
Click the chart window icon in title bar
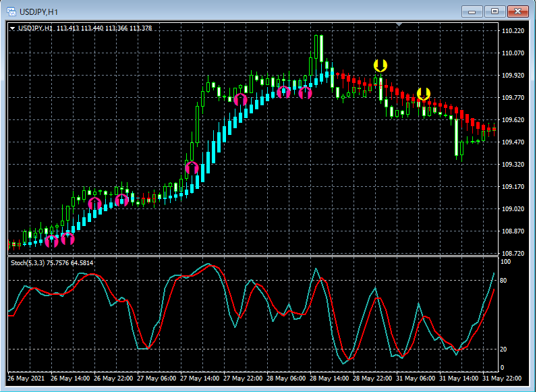click(x=11, y=11)
